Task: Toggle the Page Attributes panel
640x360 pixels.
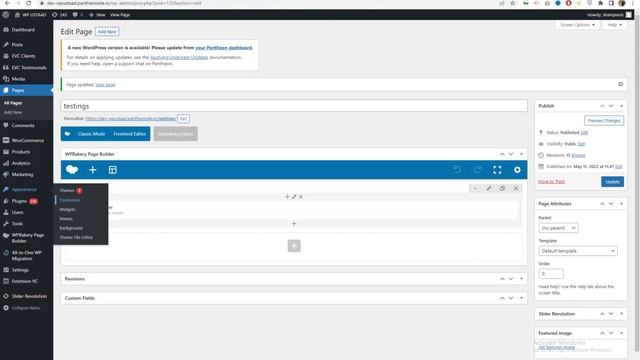Action: tap(621, 204)
